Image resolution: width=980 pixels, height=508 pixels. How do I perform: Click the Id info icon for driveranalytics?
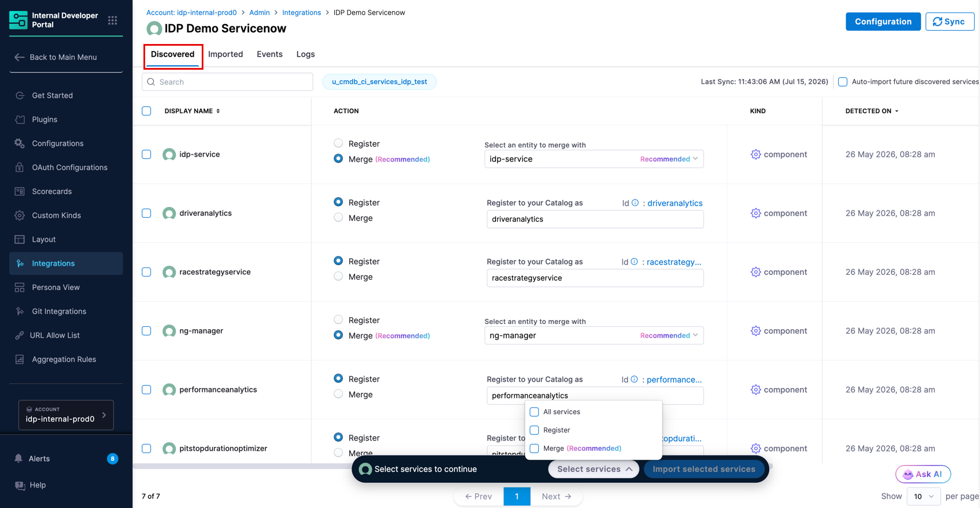(635, 203)
